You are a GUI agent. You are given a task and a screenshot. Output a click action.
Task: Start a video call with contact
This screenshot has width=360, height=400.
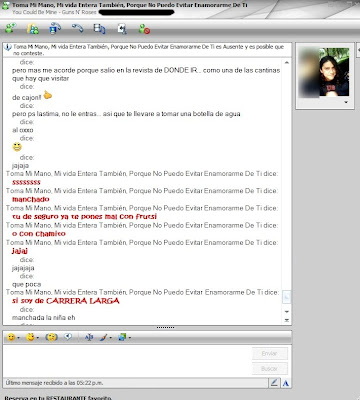(55, 28)
